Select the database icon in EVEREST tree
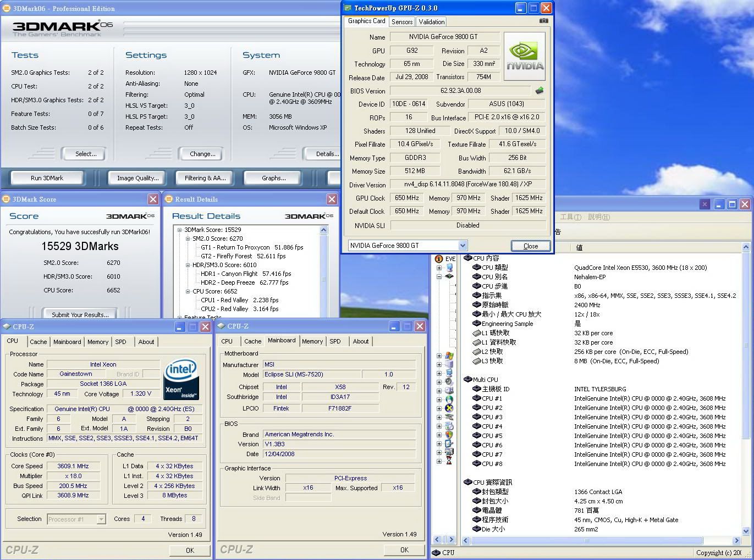754x560 pixels. 449,452
